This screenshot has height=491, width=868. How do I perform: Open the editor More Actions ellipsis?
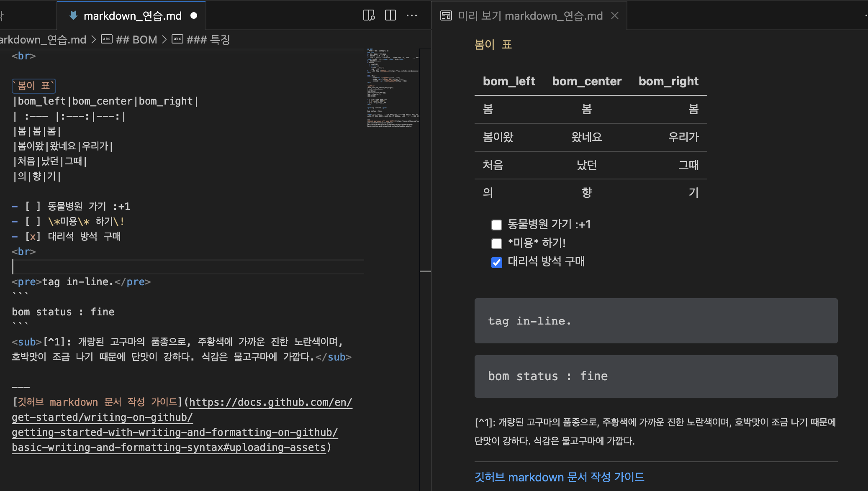click(x=412, y=15)
